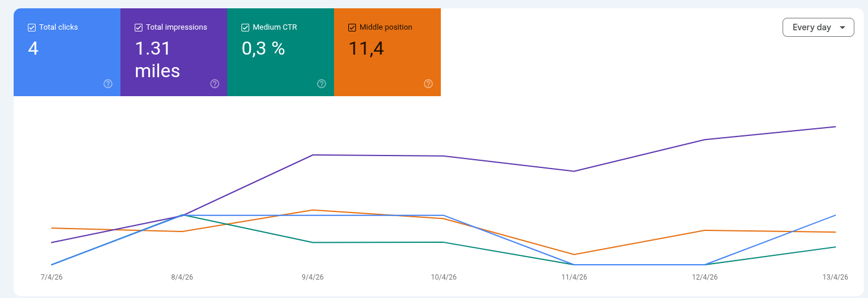Uncheck the Total clicks checkbox
This screenshot has width=868, height=298.
(31, 27)
